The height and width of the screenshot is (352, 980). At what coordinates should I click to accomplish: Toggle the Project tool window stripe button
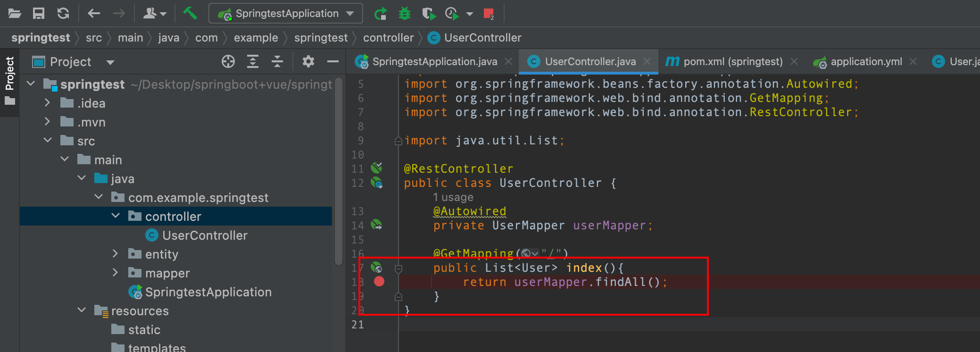tap(9, 81)
